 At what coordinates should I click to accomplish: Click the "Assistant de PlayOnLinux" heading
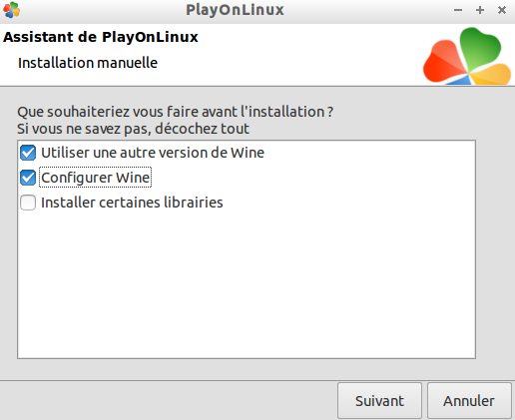tap(101, 37)
